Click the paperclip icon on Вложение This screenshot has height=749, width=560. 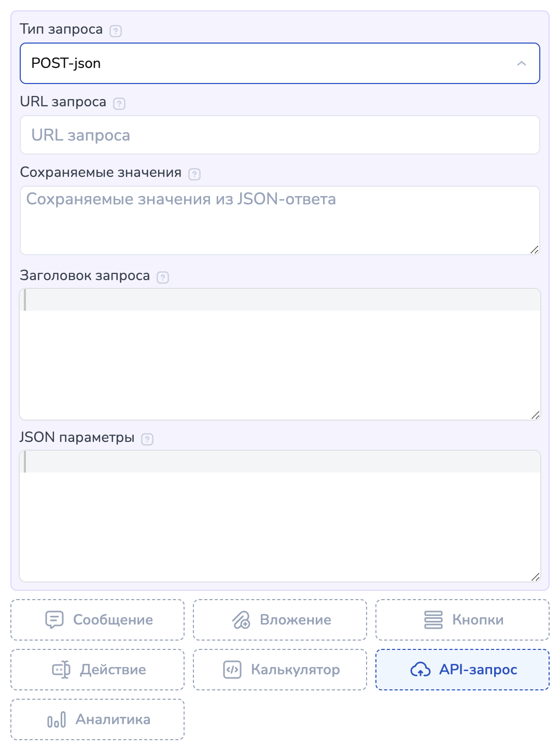coord(241,620)
